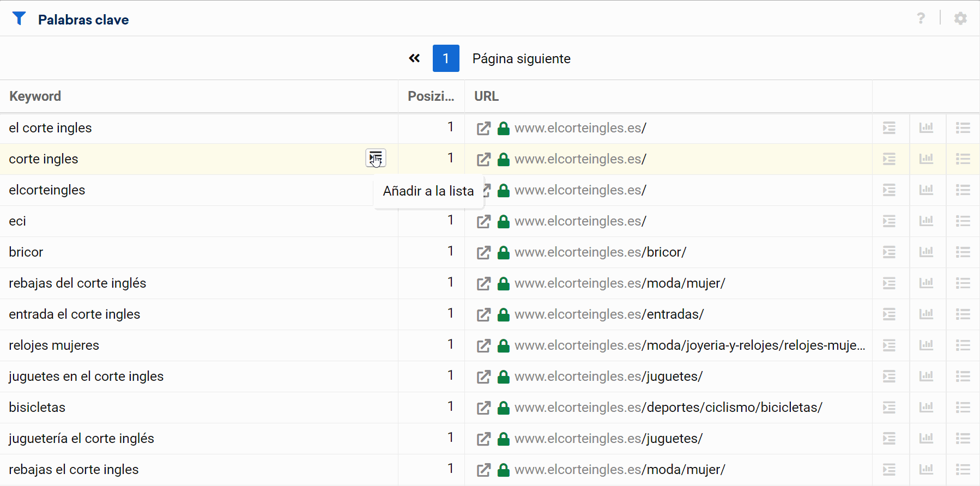Open the deportes/ciclismo/bicicletas URL link
This screenshot has width=980, height=486.
point(668,408)
